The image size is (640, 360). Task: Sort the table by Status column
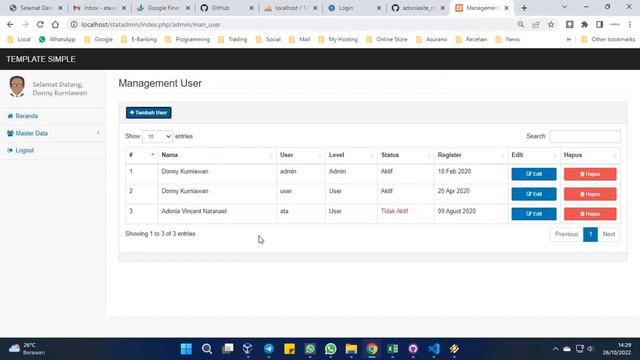pyautogui.click(x=406, y=155)
